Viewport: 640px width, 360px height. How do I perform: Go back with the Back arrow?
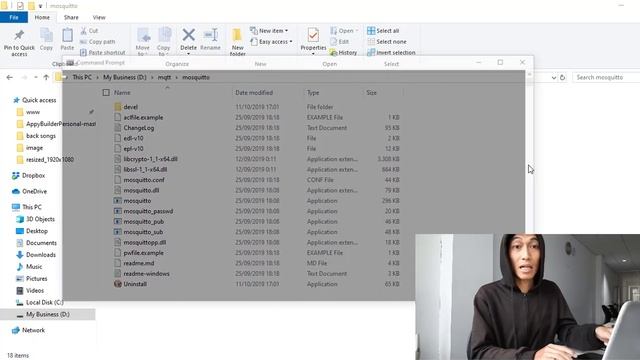pyautogui.click(x=10, y=77)
